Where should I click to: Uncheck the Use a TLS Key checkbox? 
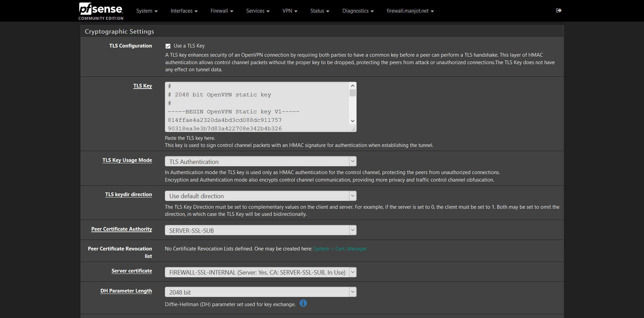168,46
